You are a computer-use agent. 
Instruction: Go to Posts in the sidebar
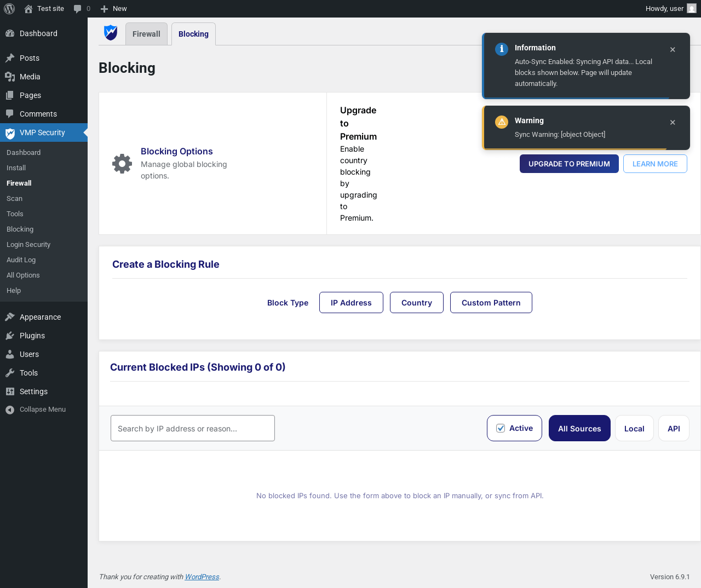pos(44,58)
